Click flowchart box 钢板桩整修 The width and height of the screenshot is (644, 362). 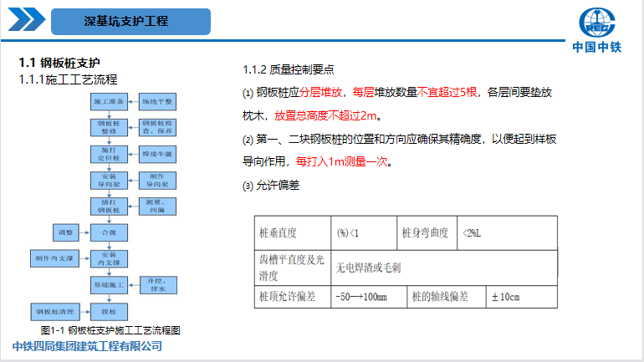[109, 127]
